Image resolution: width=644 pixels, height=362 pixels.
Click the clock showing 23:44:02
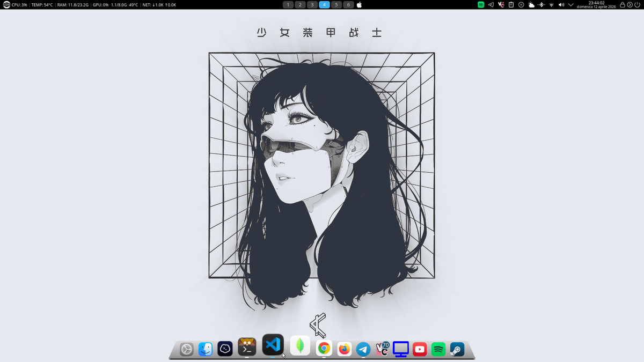tap(596, 3)
